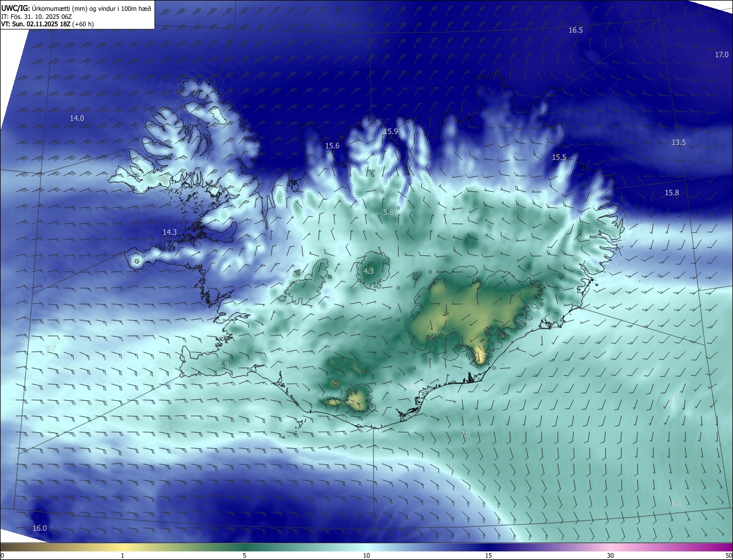Click the 7.0 value south of Iceland
The image size is (733, 560).
(465, 435)
